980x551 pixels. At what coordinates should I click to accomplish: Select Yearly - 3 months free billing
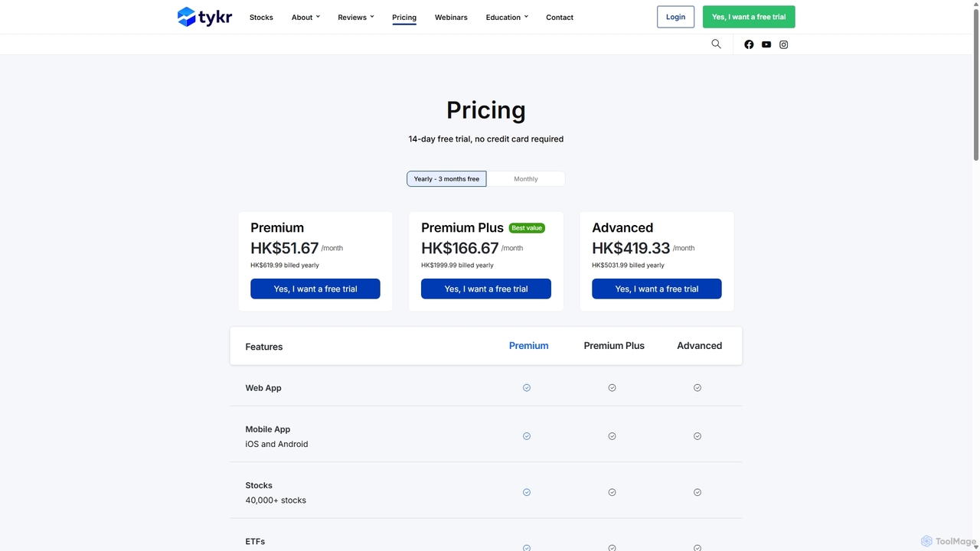pyautogui.click(x=446, y=179)
